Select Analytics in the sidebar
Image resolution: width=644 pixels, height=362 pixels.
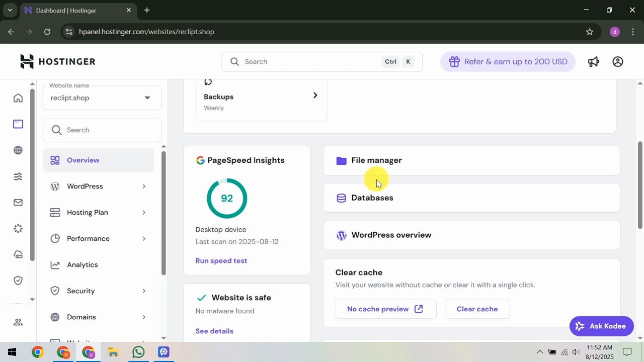[99, 265]
